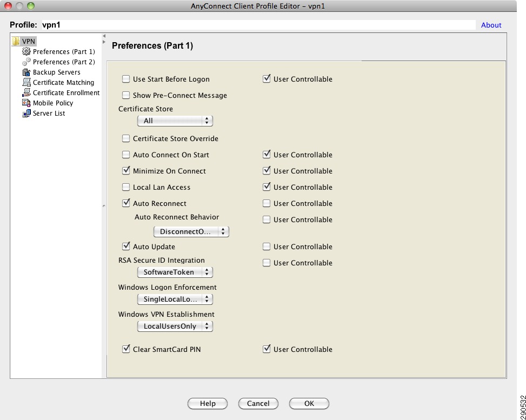
Task: Open the Certificate Store dropdown
Action: point(175,121)
